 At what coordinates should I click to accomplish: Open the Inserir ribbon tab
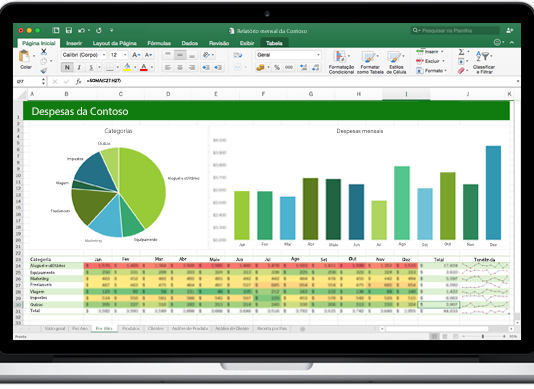(x=74, y=43)
